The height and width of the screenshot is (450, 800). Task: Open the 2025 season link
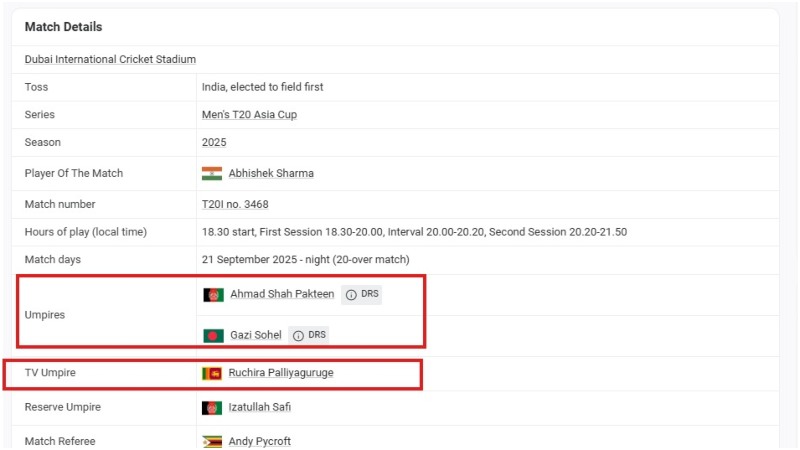[214, 143]
